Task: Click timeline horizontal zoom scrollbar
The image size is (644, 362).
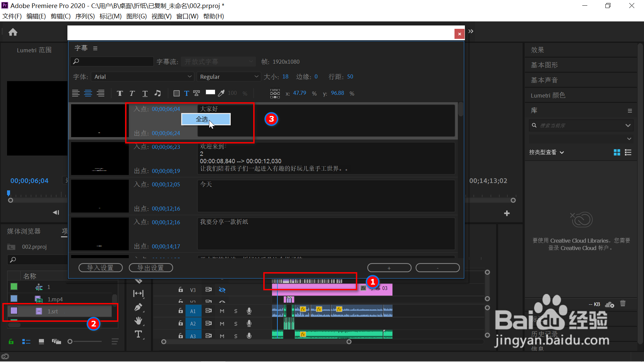Action: click(256, 342)
